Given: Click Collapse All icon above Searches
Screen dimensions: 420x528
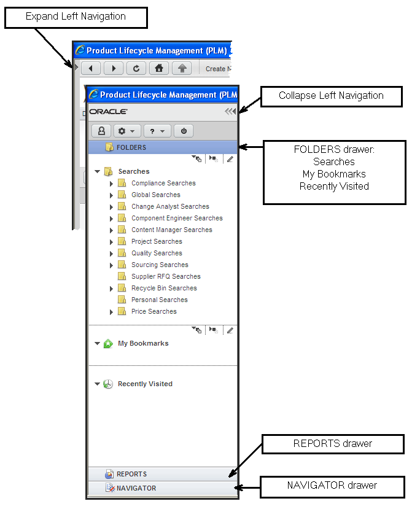Looking at the screenshot, I should point(196,158).
